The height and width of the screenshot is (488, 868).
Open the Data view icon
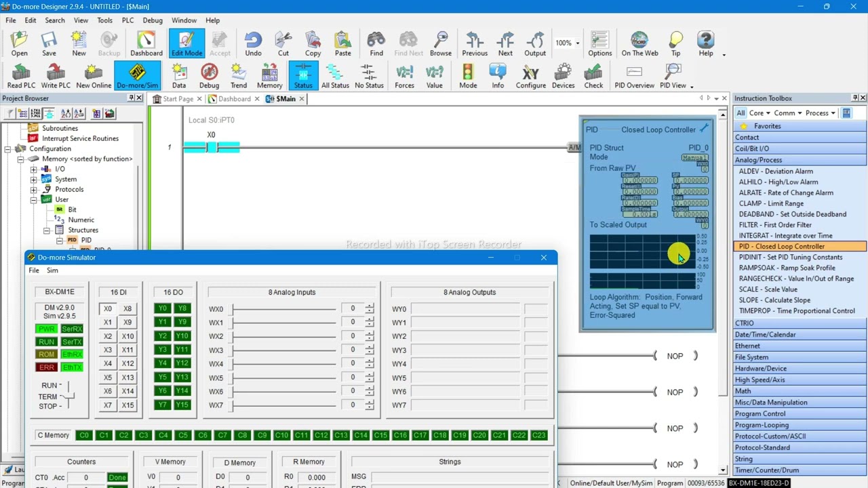[179, 76]
